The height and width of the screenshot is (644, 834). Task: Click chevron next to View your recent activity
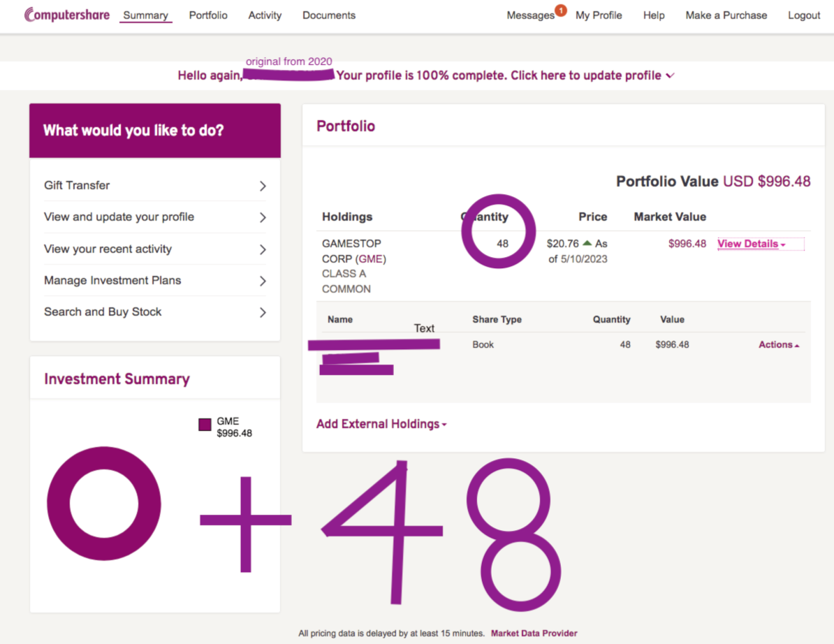coord(263,249)
